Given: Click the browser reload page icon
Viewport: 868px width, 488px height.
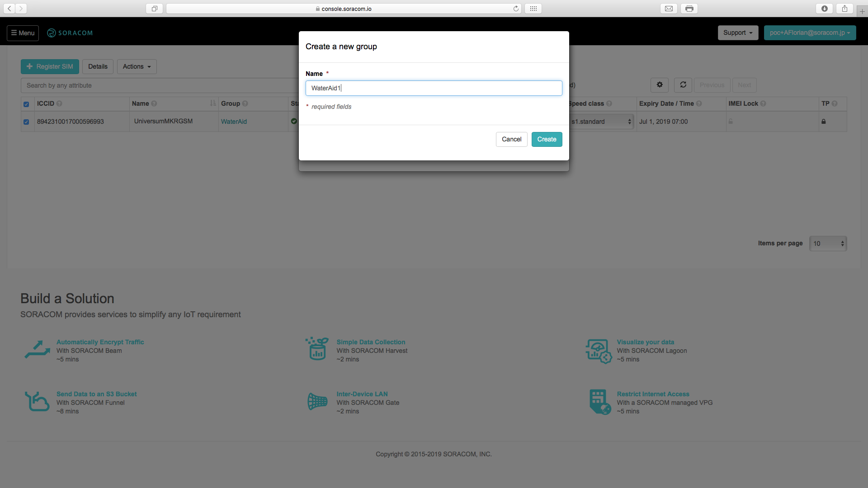Looking at the screenshot, I should (516, 9).
